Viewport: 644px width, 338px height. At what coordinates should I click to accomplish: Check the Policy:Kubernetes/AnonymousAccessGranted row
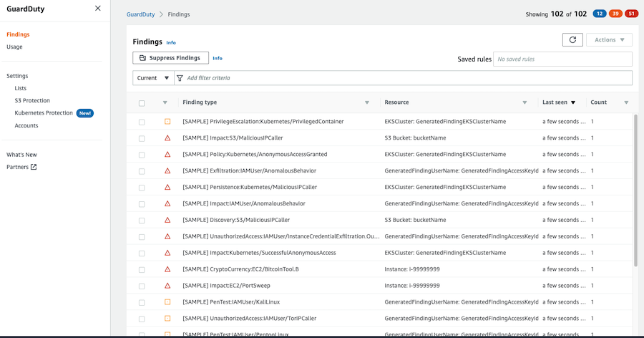pos(142,155)
